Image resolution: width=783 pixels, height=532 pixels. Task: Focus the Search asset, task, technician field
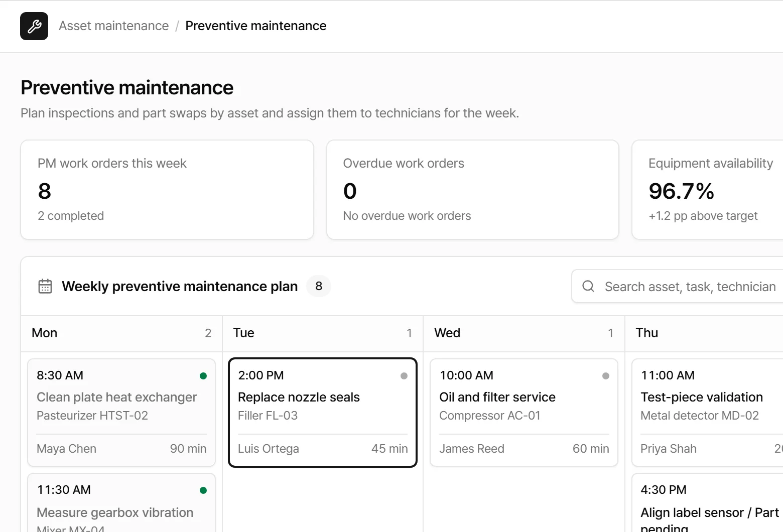[x=677, y=286]
